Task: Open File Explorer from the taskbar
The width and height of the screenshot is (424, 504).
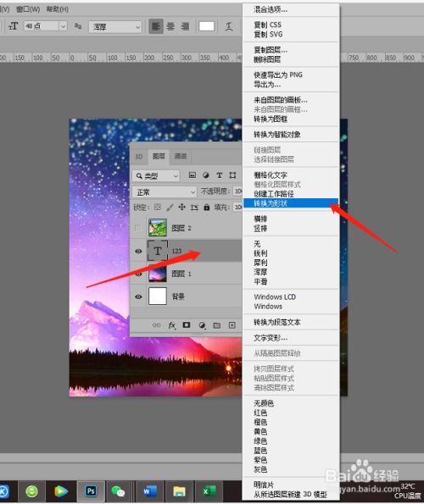Action: [x=179, y=491]
